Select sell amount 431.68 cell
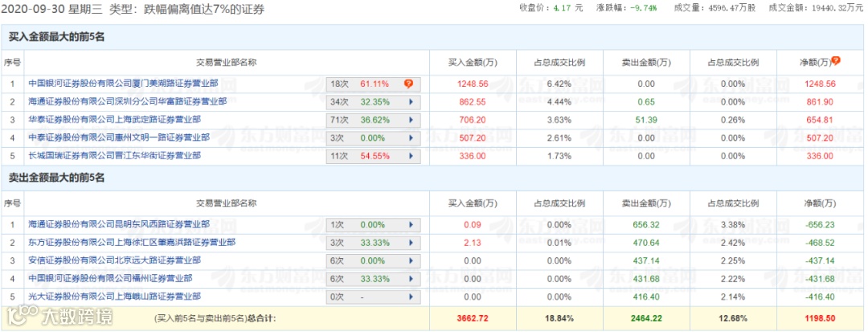This screenshot has width=868, height=332. tap(646, 279)
